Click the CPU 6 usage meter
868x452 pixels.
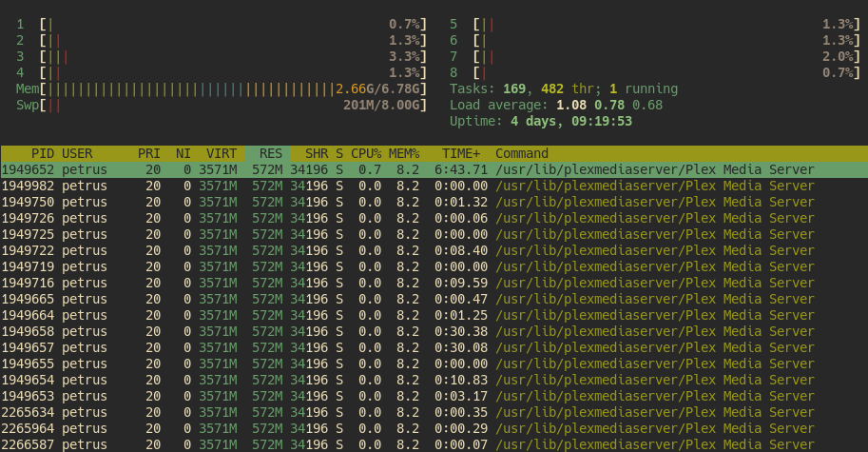pyautogui.click(x=655, y=40)
